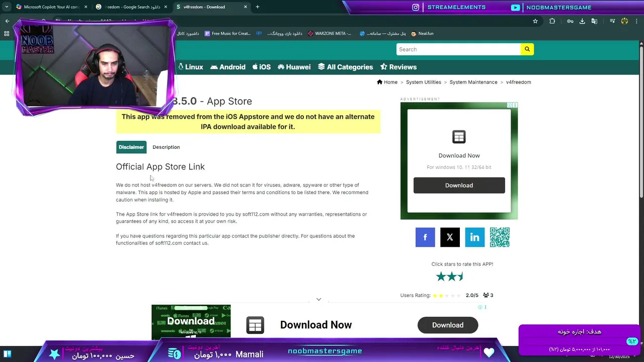The height and width of the screenshot is (362, 644).
Task: Open the iOS category
Action: click(x=262, y=67)
